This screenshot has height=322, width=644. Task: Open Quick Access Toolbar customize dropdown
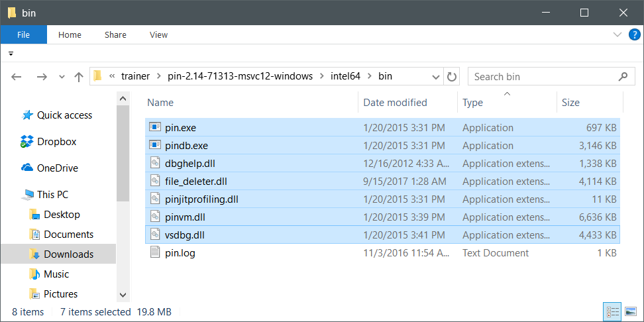click(11, 54)
